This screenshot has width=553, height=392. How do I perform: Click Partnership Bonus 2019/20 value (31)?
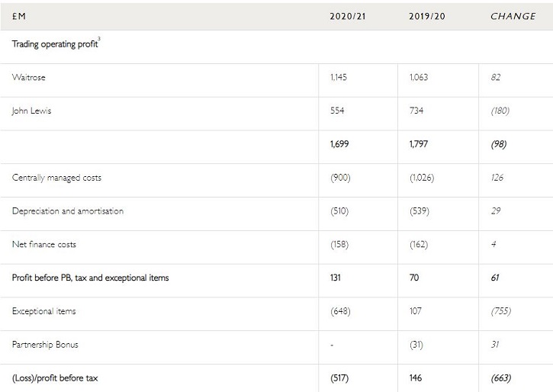[416, 345]
